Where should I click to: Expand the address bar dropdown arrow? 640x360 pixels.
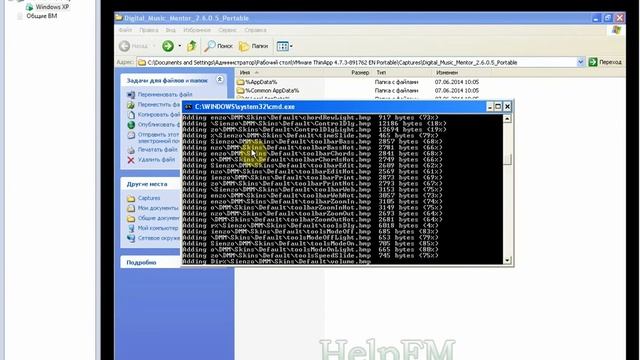click(x=580, y=62)
